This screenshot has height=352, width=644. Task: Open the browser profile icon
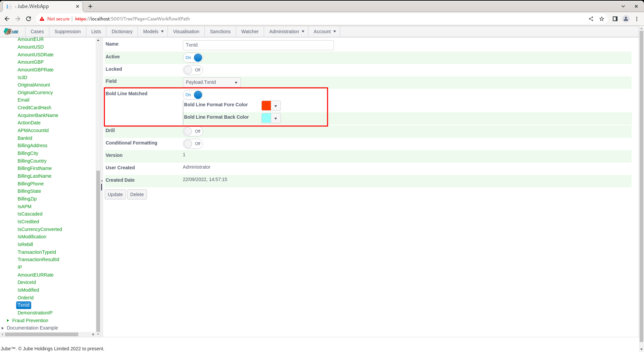click(x=626, y=19)
